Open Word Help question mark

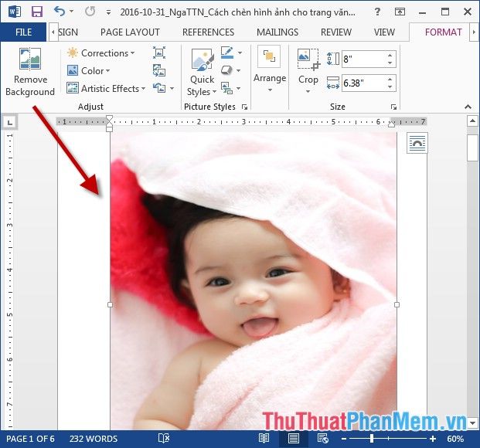pyautogui.click(x=377, y=12)
